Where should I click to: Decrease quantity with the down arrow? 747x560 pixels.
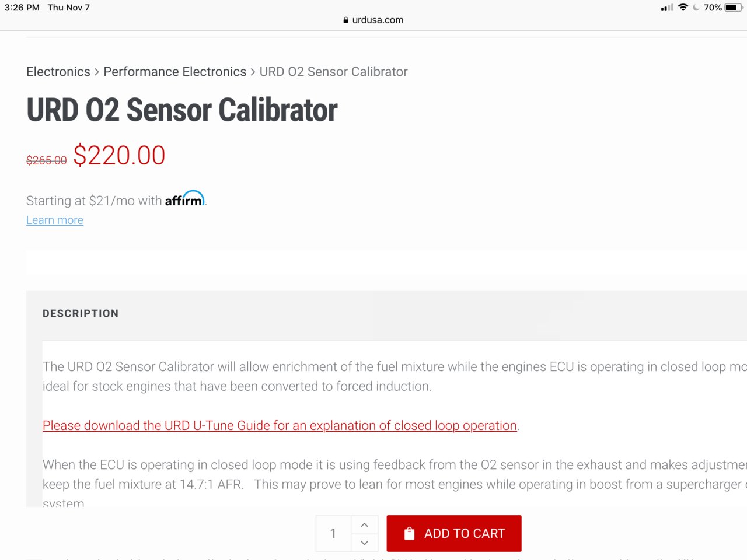point(364,542)
